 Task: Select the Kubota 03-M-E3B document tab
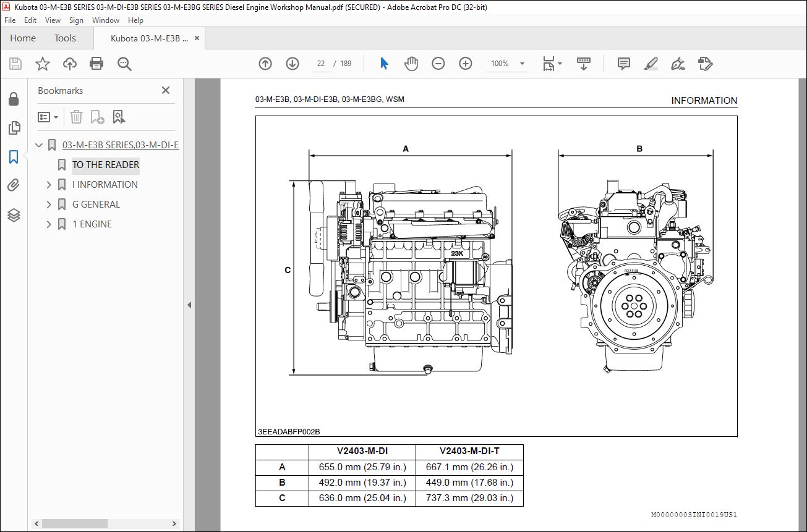point(149,38)
